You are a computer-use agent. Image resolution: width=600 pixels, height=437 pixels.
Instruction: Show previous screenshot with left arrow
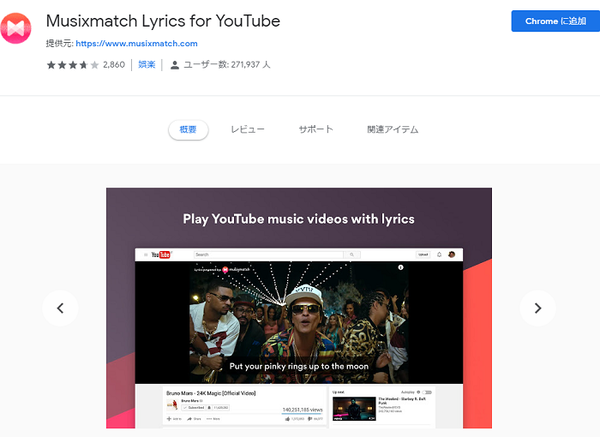pyautogui.click(x=60, y=308)
